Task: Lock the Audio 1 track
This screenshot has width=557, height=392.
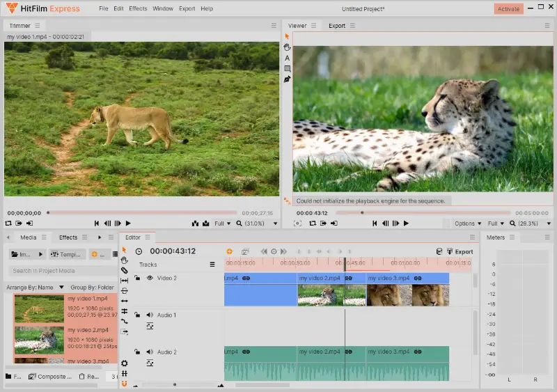Action: tap(137, 315)
